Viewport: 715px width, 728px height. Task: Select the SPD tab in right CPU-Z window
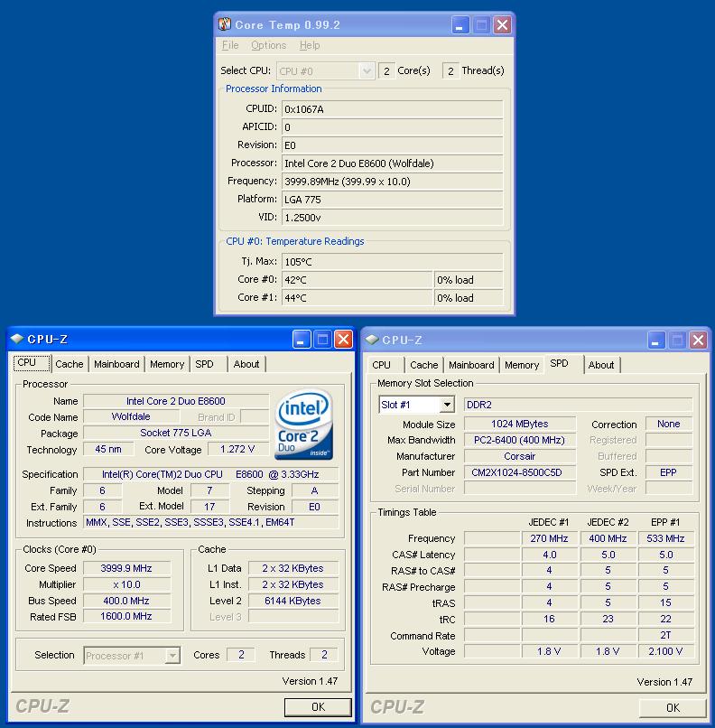563,363
